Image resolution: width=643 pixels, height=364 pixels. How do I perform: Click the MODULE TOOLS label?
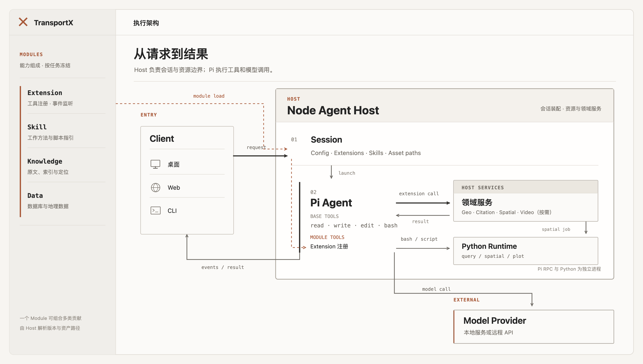pos(327,237)
